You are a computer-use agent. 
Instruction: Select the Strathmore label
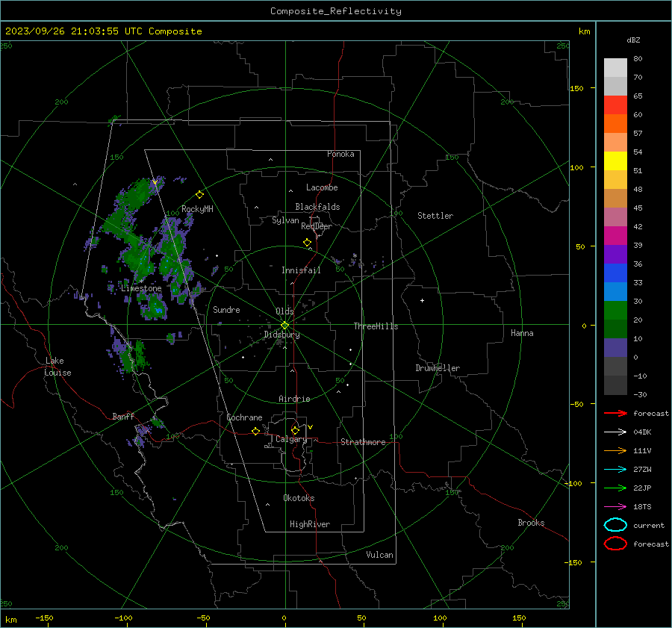(363, 442)
